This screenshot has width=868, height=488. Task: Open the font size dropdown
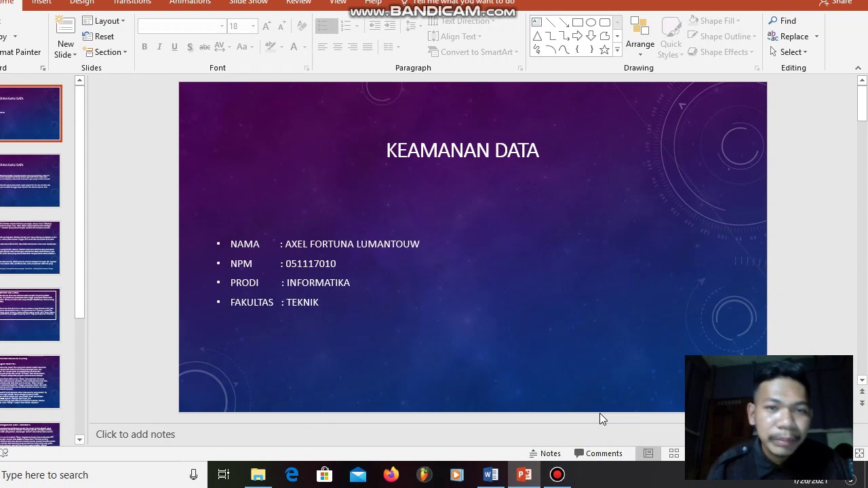pos(253,26)
